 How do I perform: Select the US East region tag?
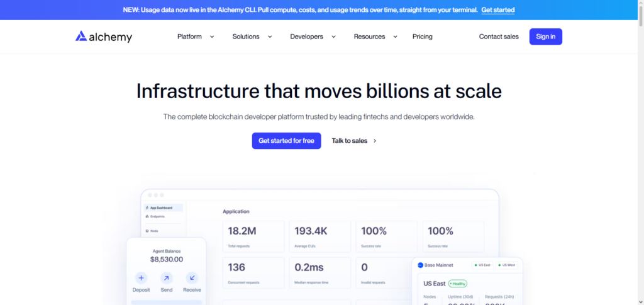pos(482,265)
